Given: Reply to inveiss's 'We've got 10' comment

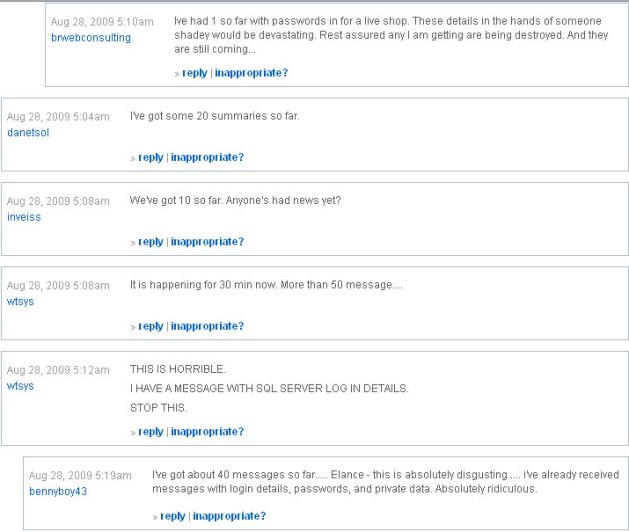Looking at the screenshot, I should point(151,242).
